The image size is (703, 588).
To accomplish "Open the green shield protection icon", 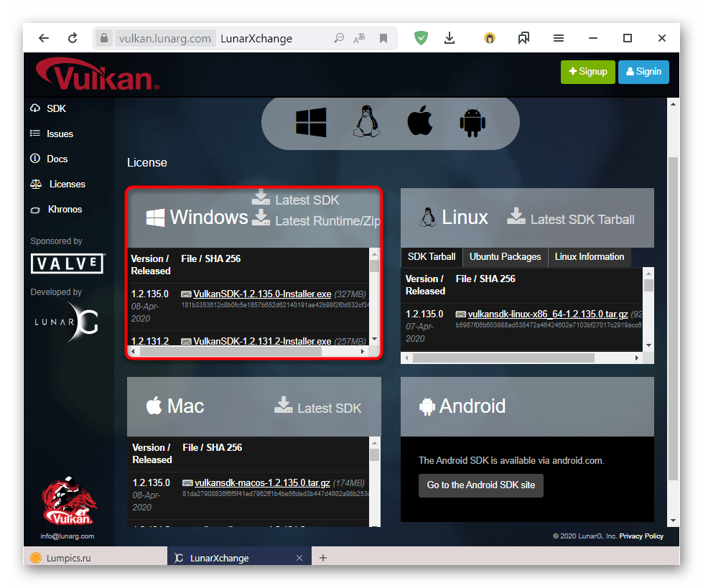I will pos(421,38).
